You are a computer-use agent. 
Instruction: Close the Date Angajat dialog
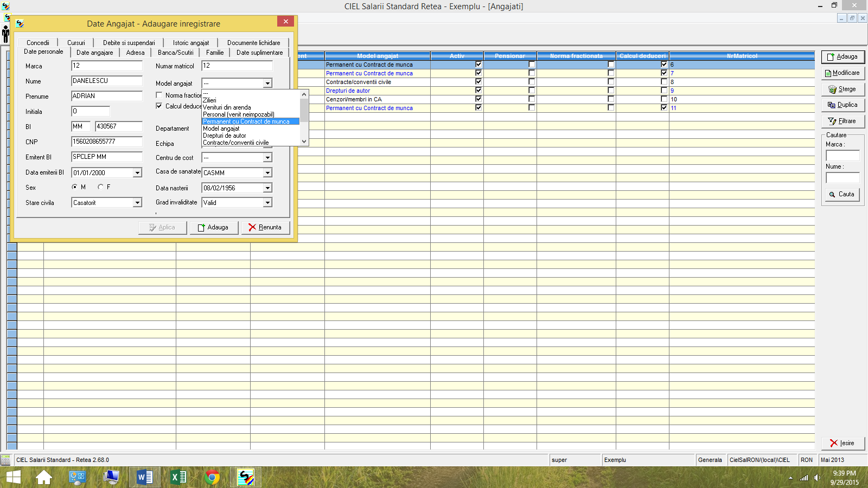coord(285,22)
